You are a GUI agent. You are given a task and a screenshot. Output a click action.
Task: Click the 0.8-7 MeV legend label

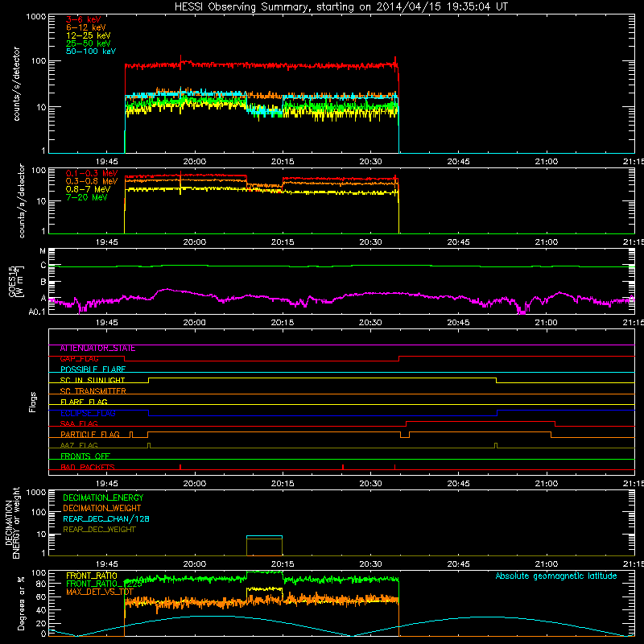88,189
